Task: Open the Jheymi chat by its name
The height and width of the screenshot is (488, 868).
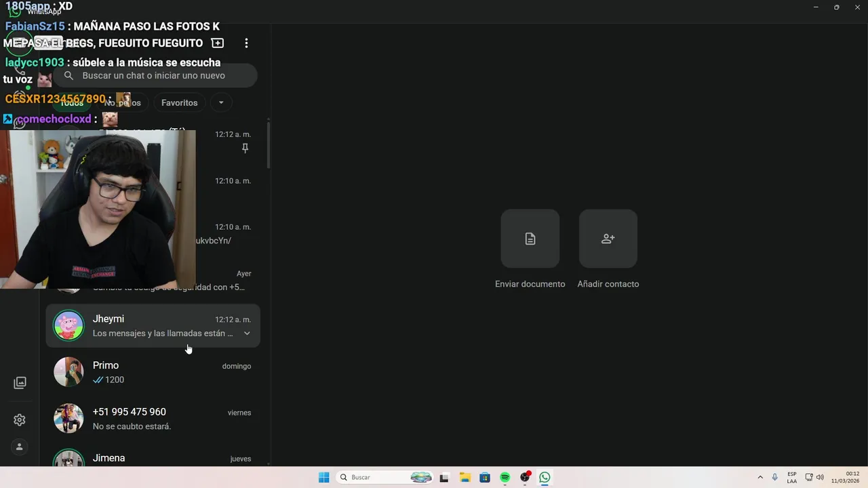Action: click(108, 319)
